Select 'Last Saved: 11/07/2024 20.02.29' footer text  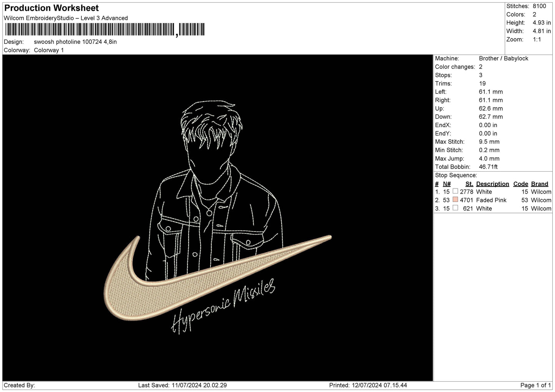pyautogui.click(x=182, y=385)
